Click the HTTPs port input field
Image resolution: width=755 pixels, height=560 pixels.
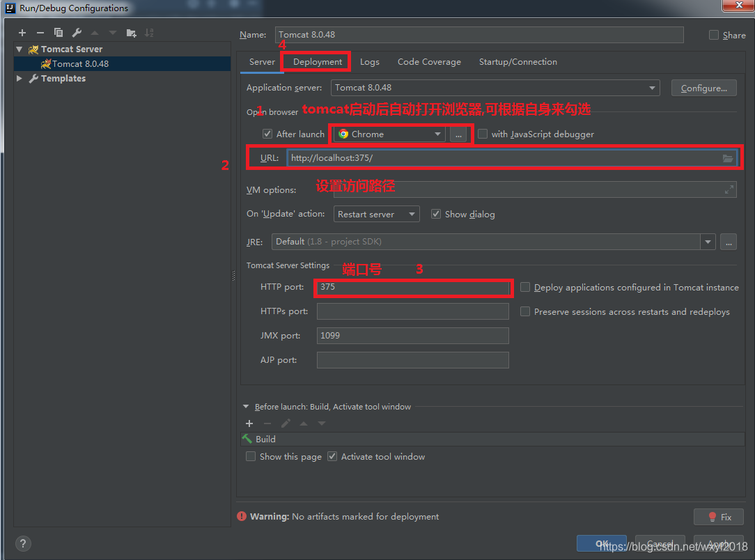coord(412,311)
